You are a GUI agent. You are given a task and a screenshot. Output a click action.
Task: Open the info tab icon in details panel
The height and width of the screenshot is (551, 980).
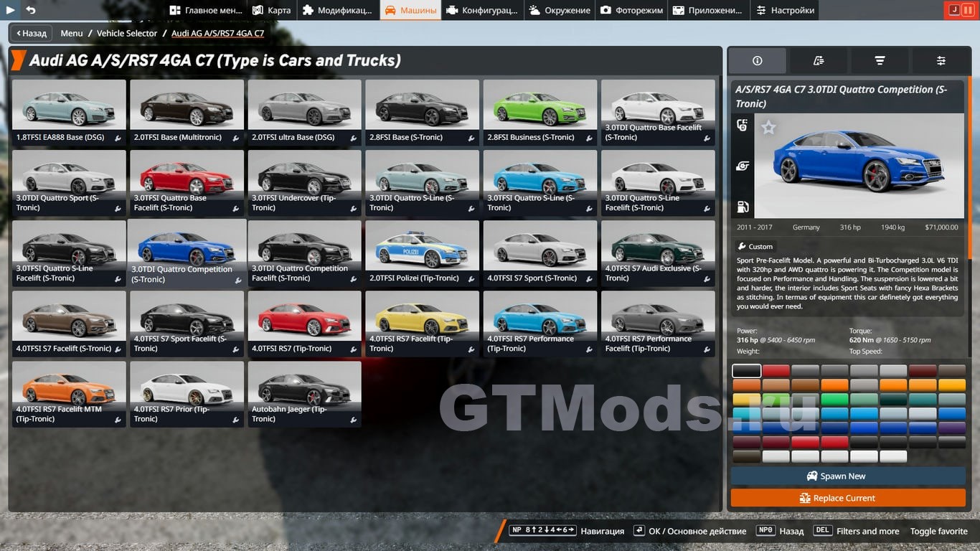click(x=757, y=61)
